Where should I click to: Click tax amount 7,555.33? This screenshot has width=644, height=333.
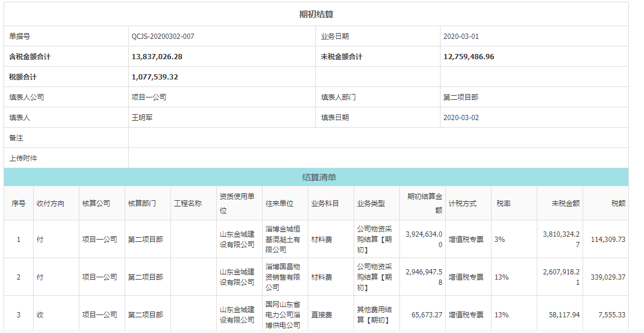click(612, 315)
